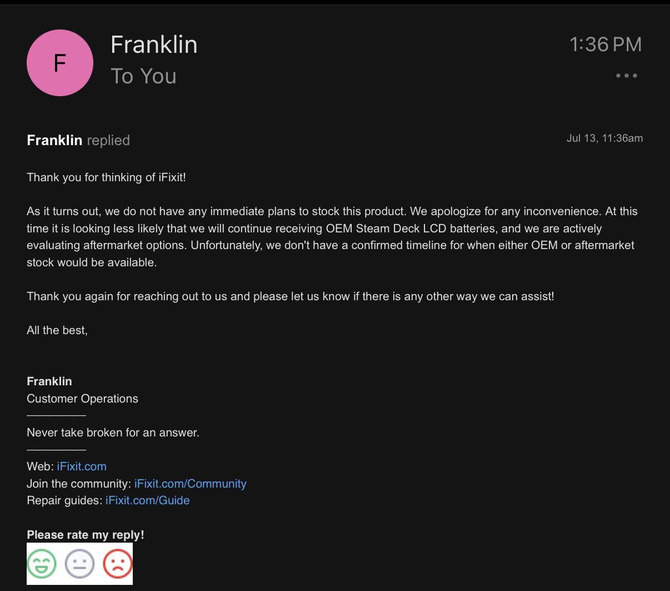The image size is (670, 591).
Task: Click the Please rate my reply heading
Action: [85, 535]
